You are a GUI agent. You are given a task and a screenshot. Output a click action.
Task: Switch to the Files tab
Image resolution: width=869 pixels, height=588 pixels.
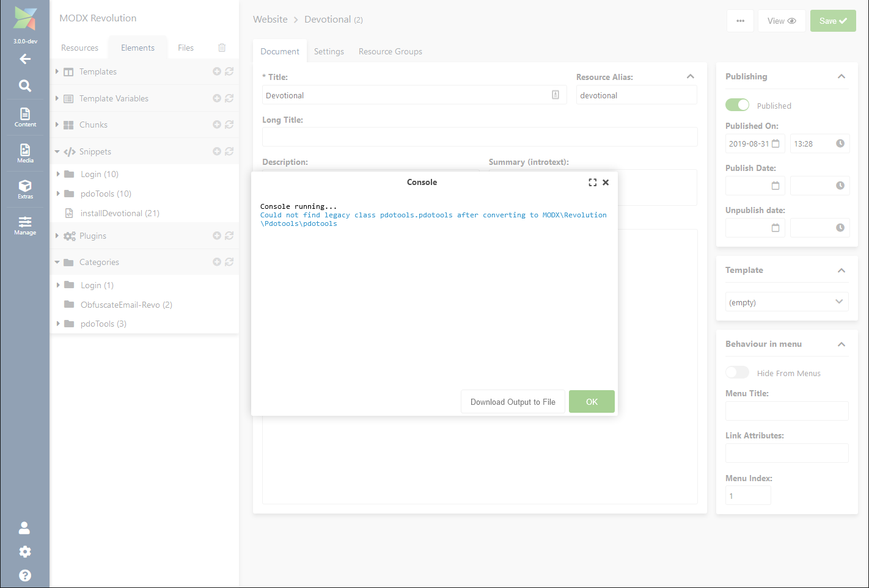click(186, 48)
